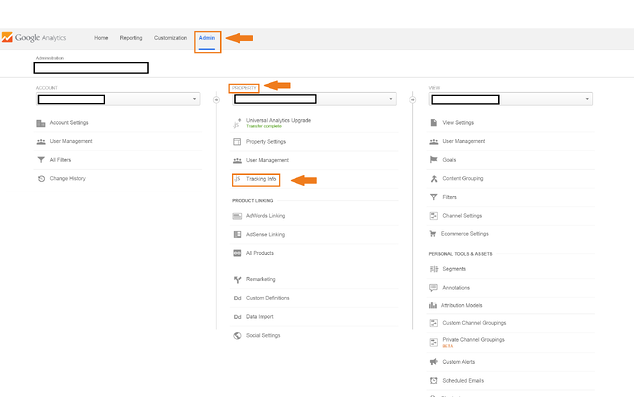Screen dimensions: 634x397
Task: Open Ecommerce Settings
Action: point(465,234)
